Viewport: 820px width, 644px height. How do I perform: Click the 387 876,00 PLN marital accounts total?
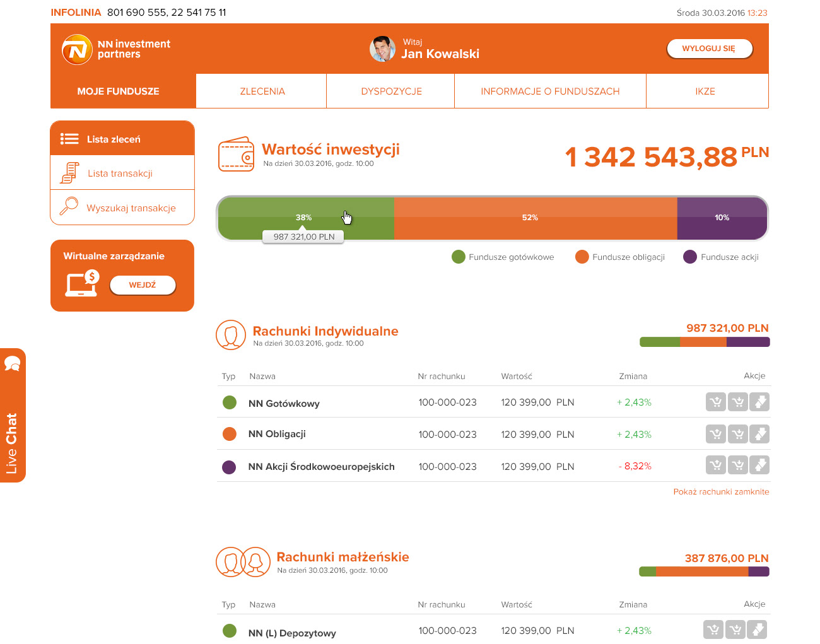pos(727,558)
